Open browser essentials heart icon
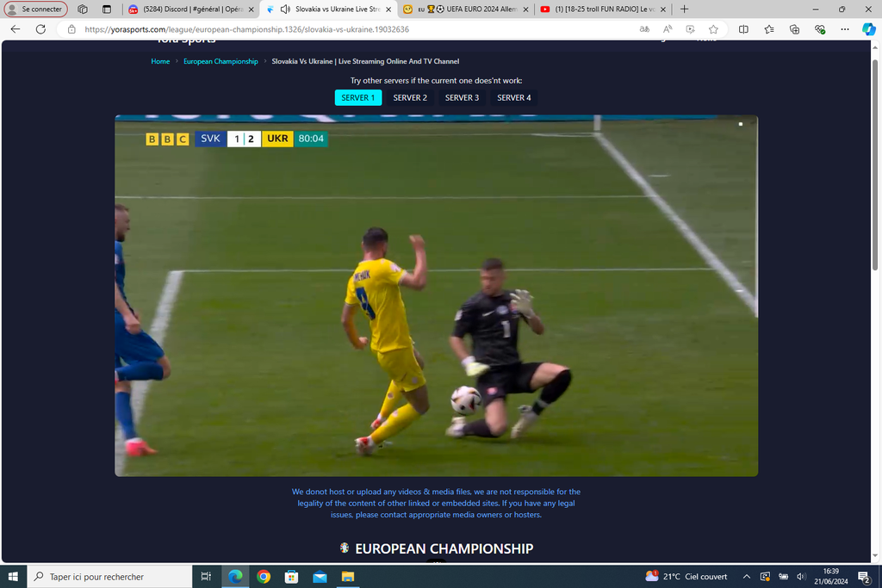Image resolution: width=882 pixels, height=588 pixels. (820, 29)
